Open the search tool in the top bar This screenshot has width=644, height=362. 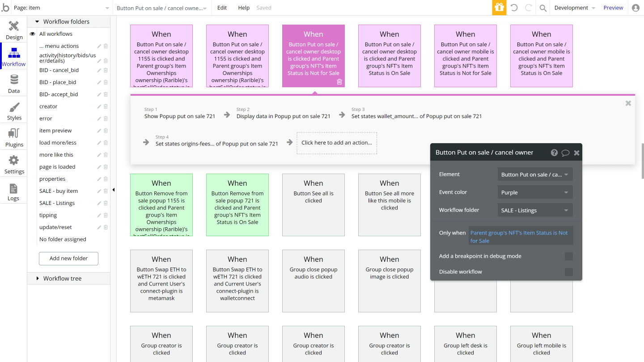click(x=542, y=8)
